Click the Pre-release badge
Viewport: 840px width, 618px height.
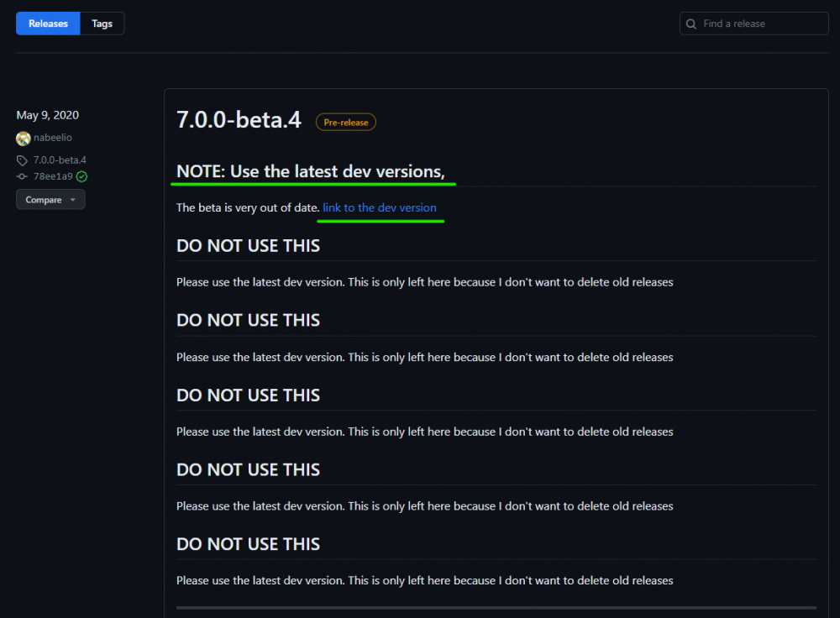pyautogui.click(x=346, y=123)
